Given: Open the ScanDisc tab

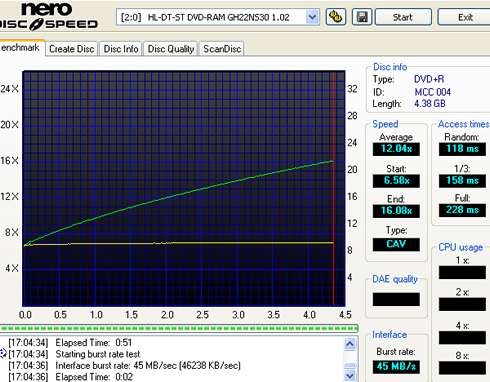Looking at the screenshot, I should [x=222, y=49].
